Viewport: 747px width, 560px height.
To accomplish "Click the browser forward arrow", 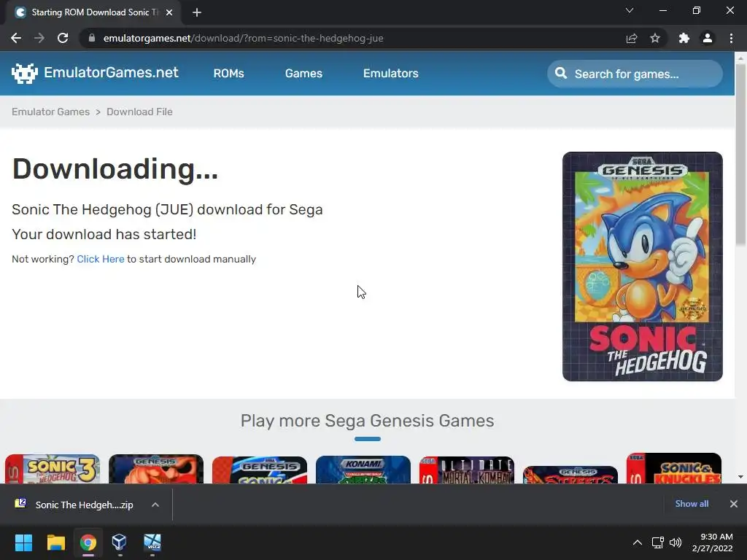I will 39,38.
